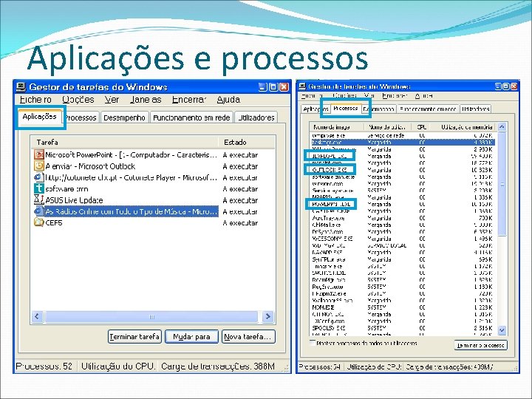Sort by the Tarefa column header
Image resolution: width=532 pixels, height=399 pixels.
coord(125,142)
